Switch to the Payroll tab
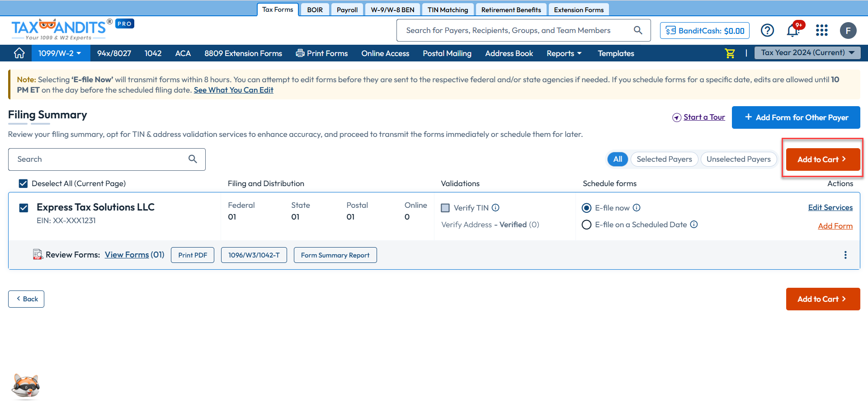The height and width of the screenshot is (412, 868). [347, 9]
